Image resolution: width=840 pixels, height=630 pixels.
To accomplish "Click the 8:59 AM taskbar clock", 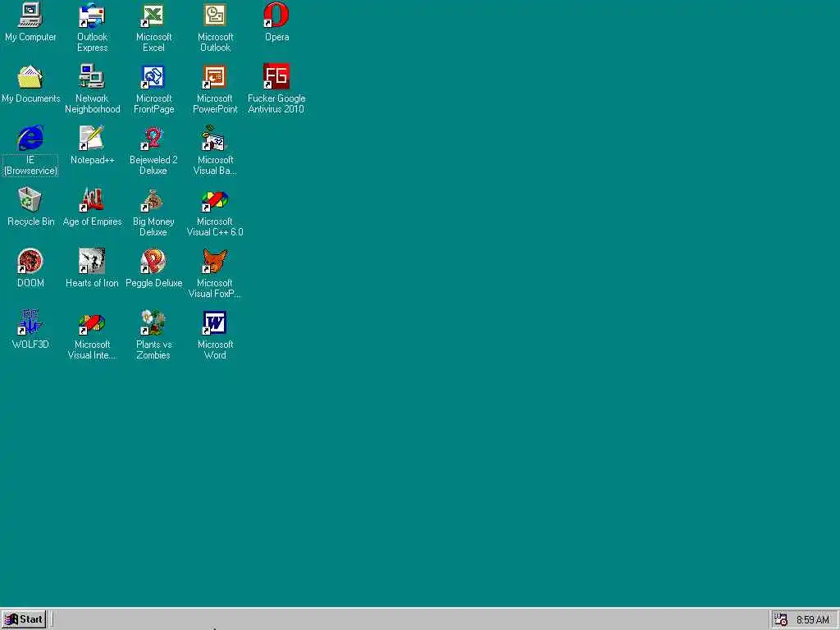I will pos(812,620).
